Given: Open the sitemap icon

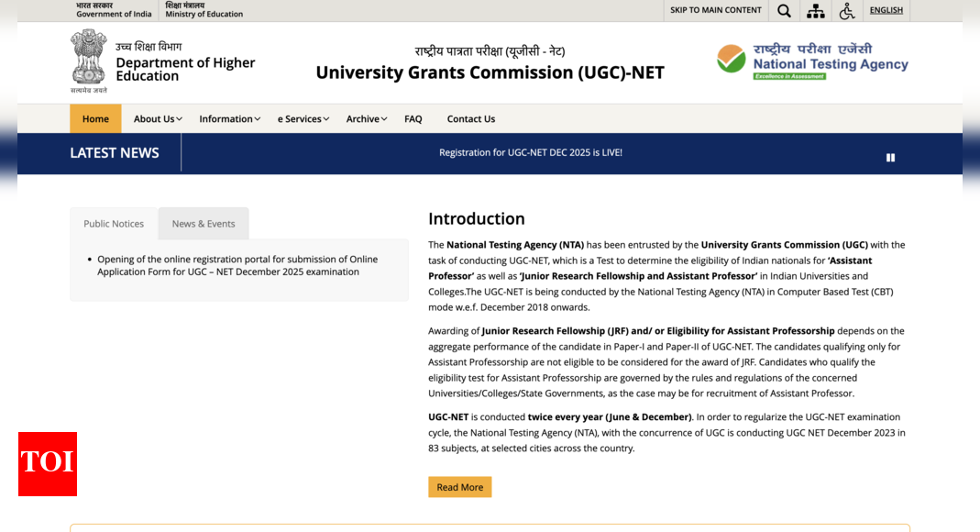Looking at the screenshot, I should tap(815, 11).
